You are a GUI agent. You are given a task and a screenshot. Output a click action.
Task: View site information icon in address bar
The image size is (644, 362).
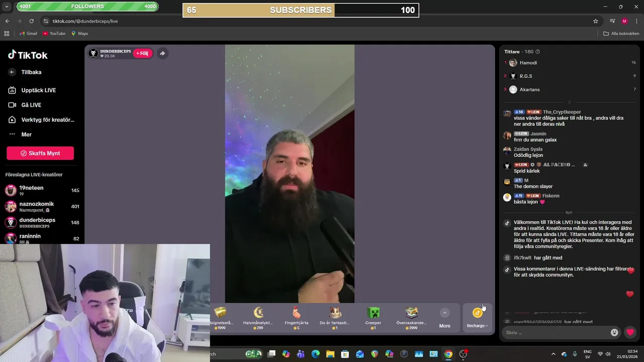coord(46,21)
